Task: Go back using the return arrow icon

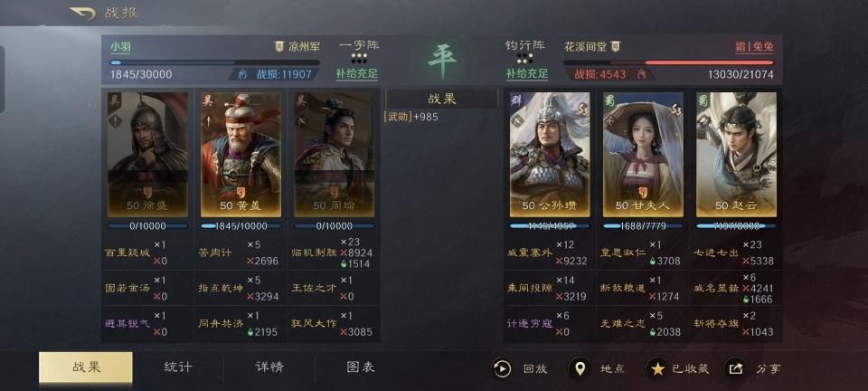Action: [x=83, y=14]
